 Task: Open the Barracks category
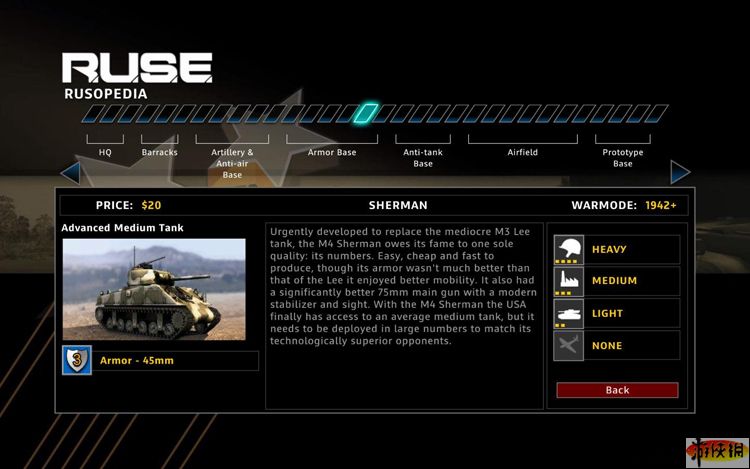click(160, 152)
